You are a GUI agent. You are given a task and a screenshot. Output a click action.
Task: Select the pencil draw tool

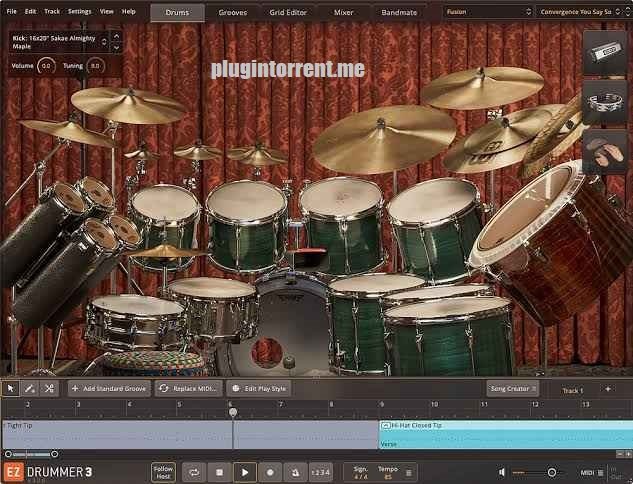29,388
